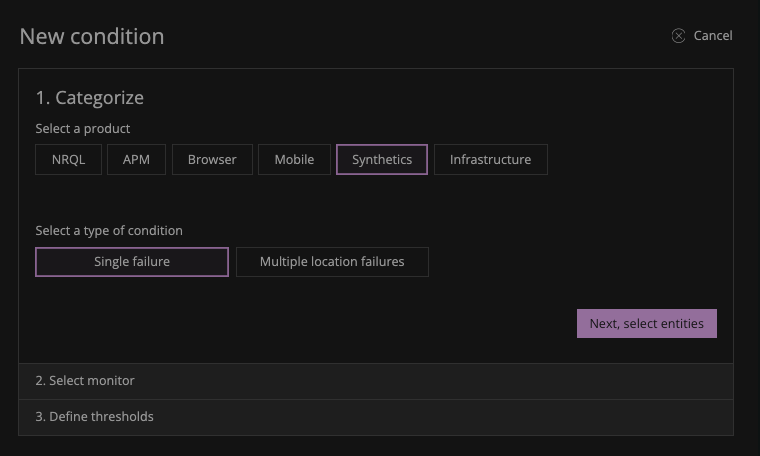Select Mobile as the product
Screen dimensions: 760x456
[x=294, y=160]
